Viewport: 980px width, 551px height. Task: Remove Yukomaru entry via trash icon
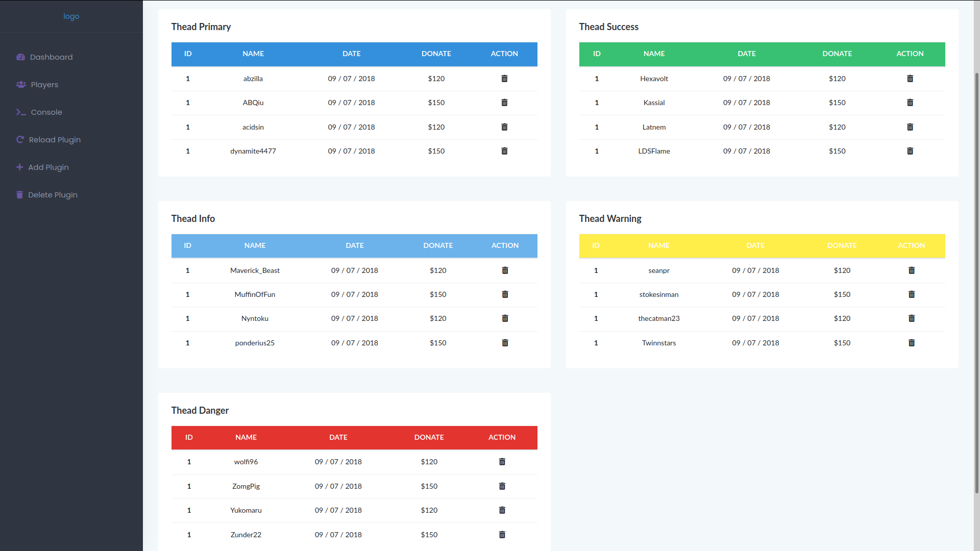coord(502,510)
